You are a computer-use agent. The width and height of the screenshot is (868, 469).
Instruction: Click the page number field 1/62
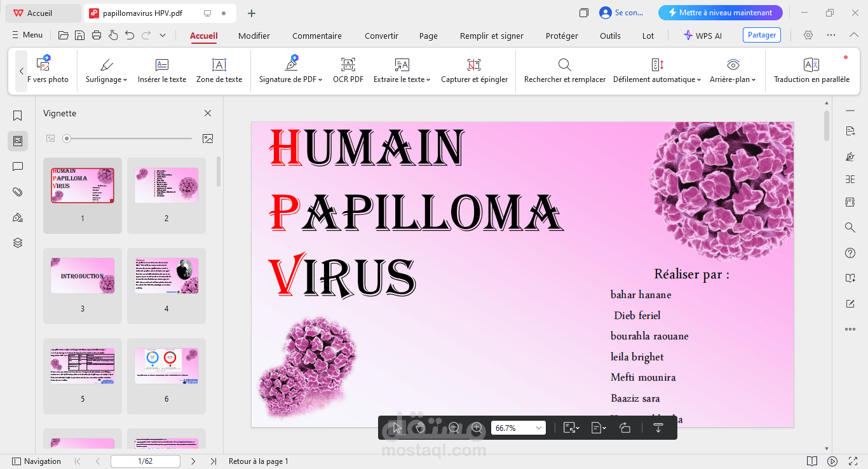(145, 461)
